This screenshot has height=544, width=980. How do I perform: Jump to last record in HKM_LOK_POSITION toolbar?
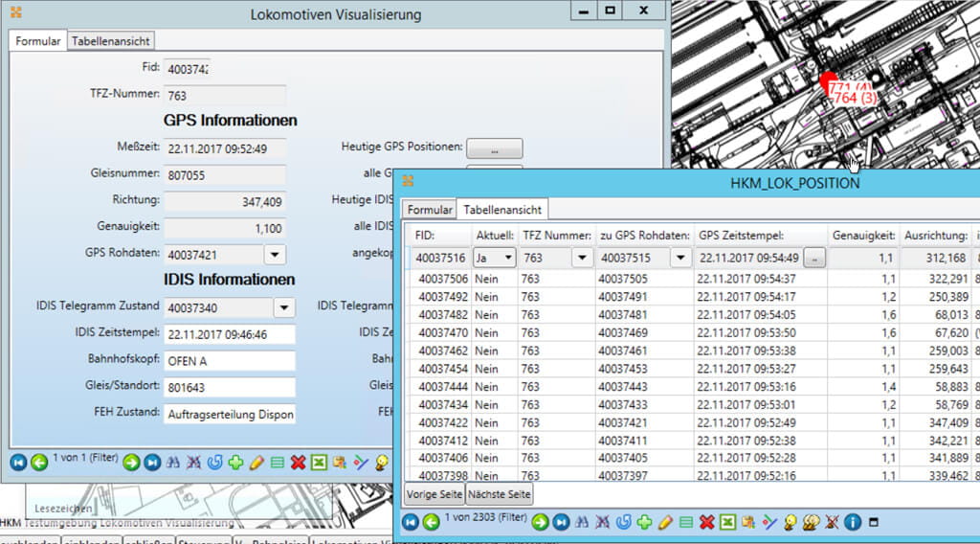561,522
